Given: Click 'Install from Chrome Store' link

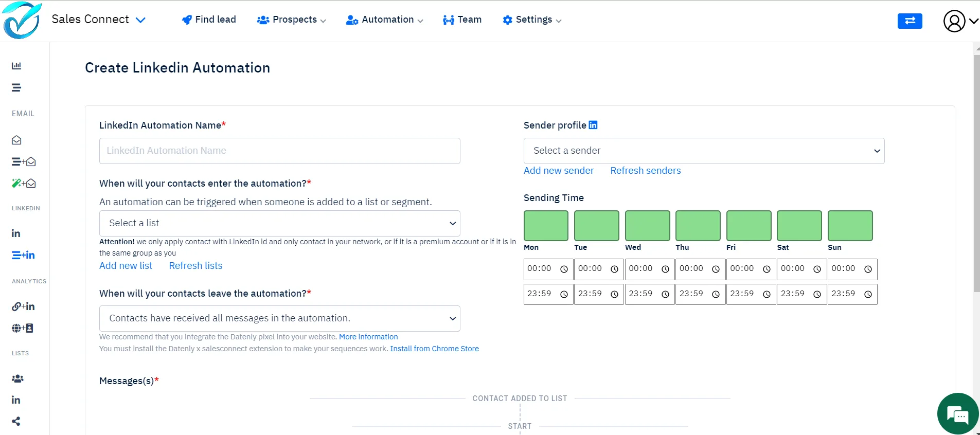Looking at the screenshot, I should click(x=434, y=349).
